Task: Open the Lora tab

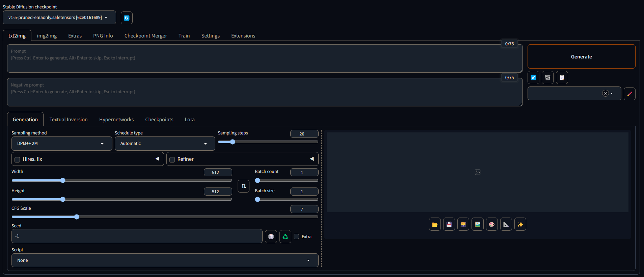Action: (190, 120)
